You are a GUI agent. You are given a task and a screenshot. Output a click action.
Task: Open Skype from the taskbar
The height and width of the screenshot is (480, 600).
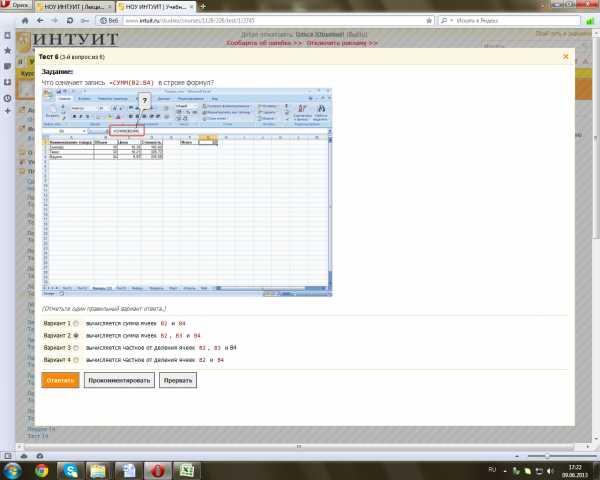pyautogui.click(x=70, y=471)
